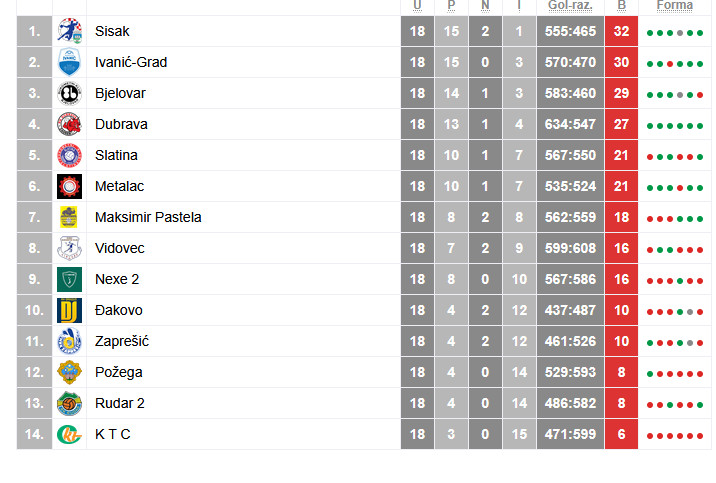Open the Nexe 2 green shield logo

tap(69, 279)
